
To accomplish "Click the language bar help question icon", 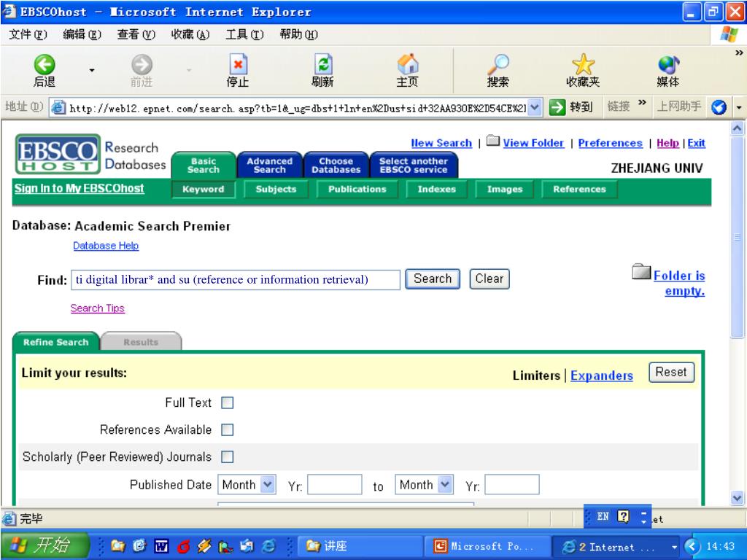I will 624,516.
